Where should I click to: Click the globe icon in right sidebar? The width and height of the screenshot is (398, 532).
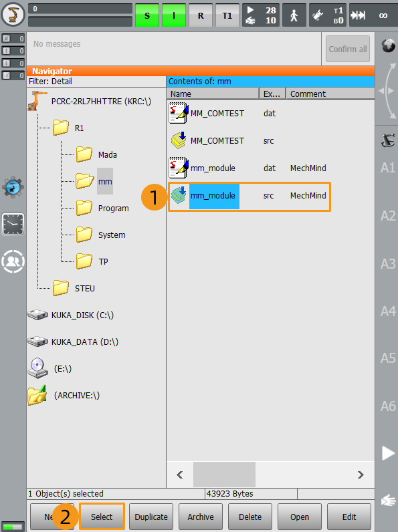[388, 45]
